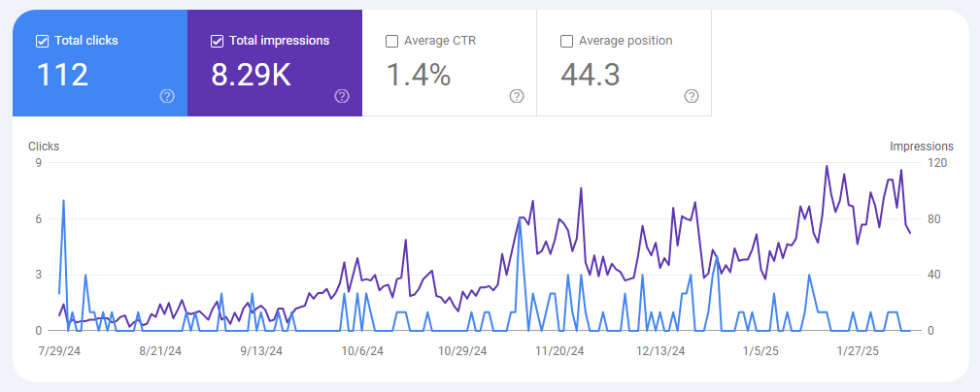Click the 12/13/24 date axis label
This screenshot has width=980, height=392.
point(660,351)
